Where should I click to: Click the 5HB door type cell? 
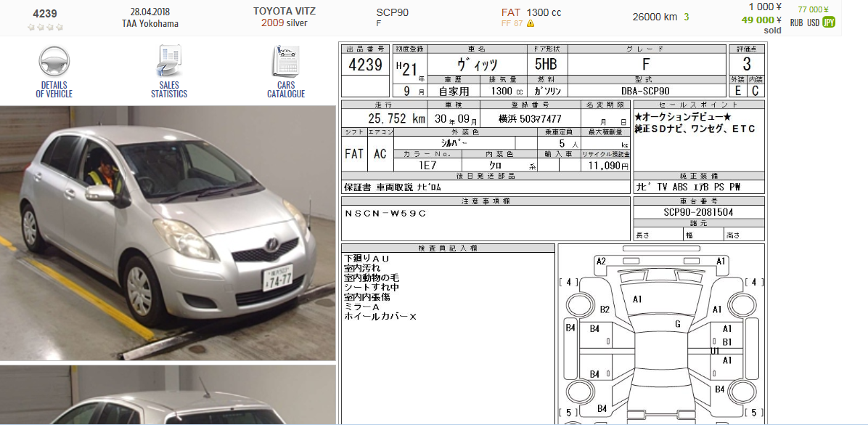pyautogui.click(x=546, y=64)
